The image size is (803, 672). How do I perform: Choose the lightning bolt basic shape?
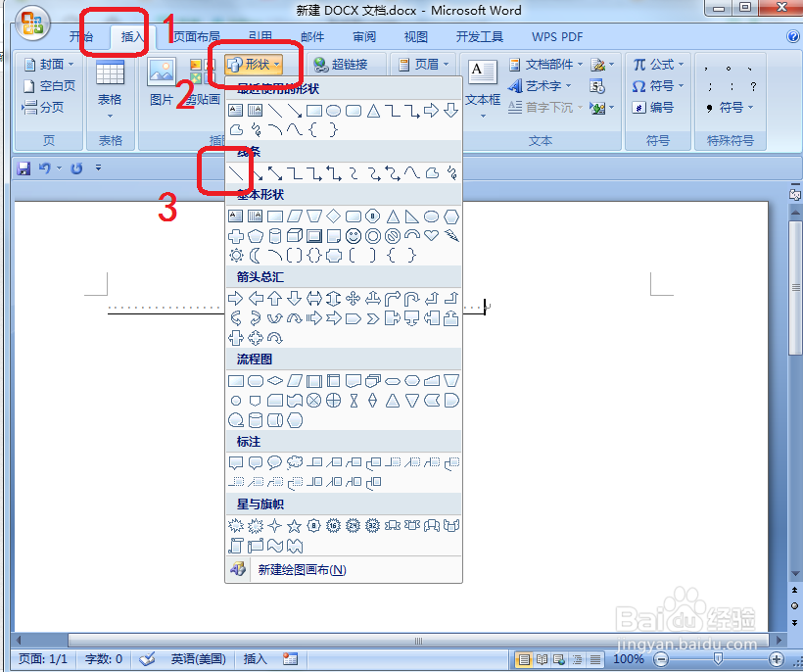click(x=451, y=236)
